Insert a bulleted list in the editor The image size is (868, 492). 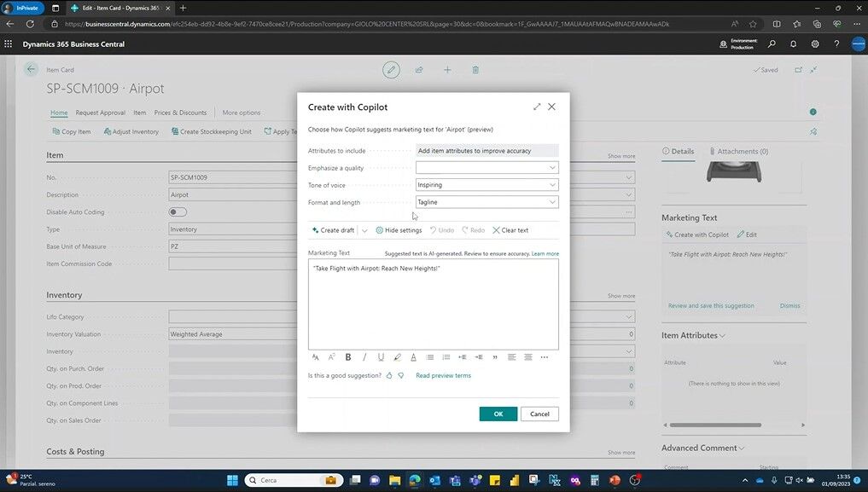(429, 357)
